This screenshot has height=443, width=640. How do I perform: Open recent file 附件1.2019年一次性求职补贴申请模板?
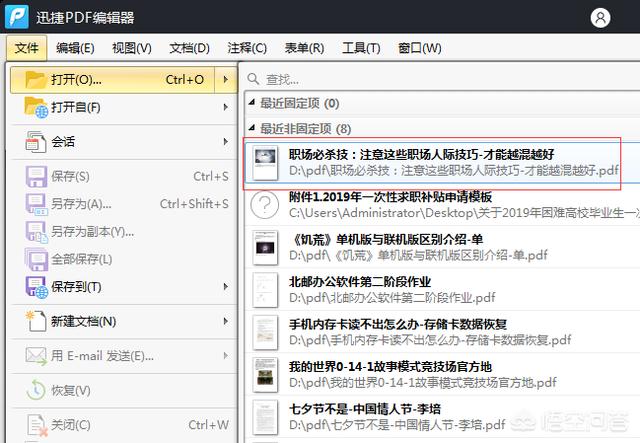click(x=442, y=205)
